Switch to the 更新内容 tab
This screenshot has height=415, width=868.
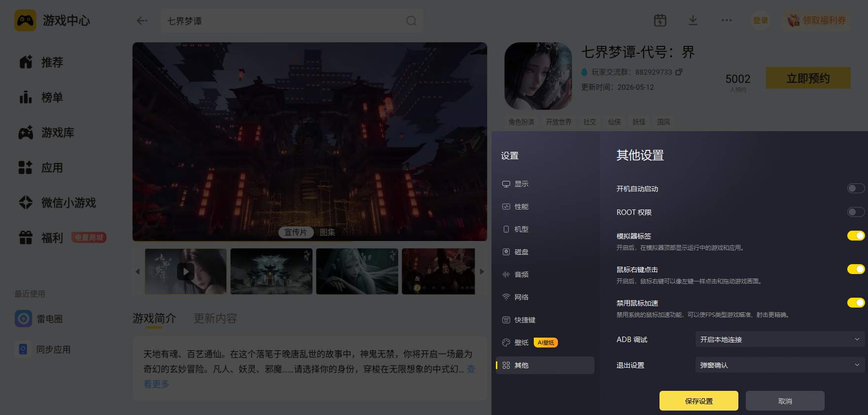click(215, 318)
